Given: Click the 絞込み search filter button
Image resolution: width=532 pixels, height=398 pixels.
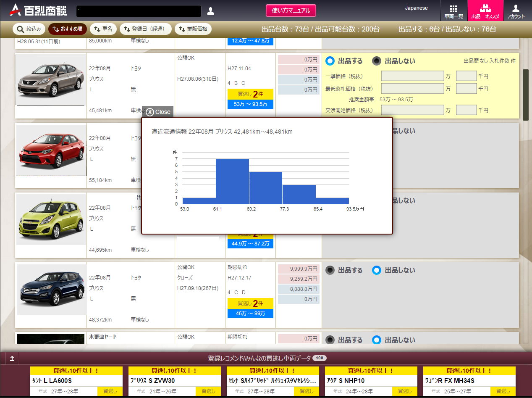Looking at the screenshot, I should pyautogui.click(x=29, y=29).
